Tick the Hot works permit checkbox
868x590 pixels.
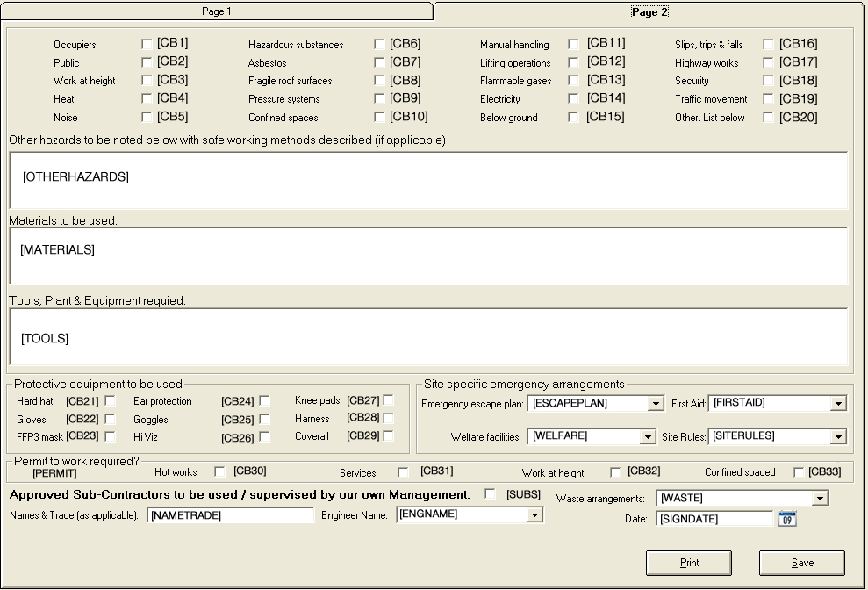(x=219, y=472)
